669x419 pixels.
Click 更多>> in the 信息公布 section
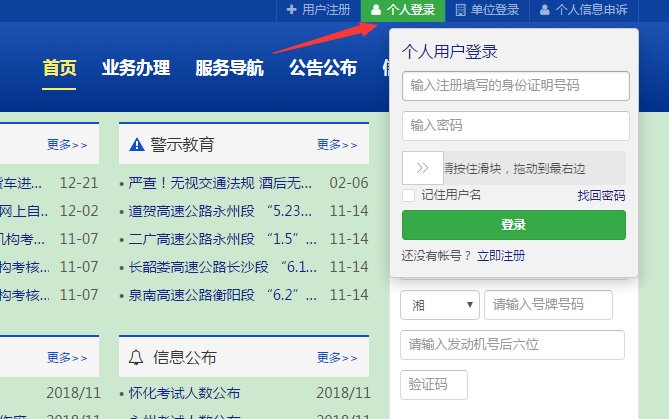click(337, 358)
